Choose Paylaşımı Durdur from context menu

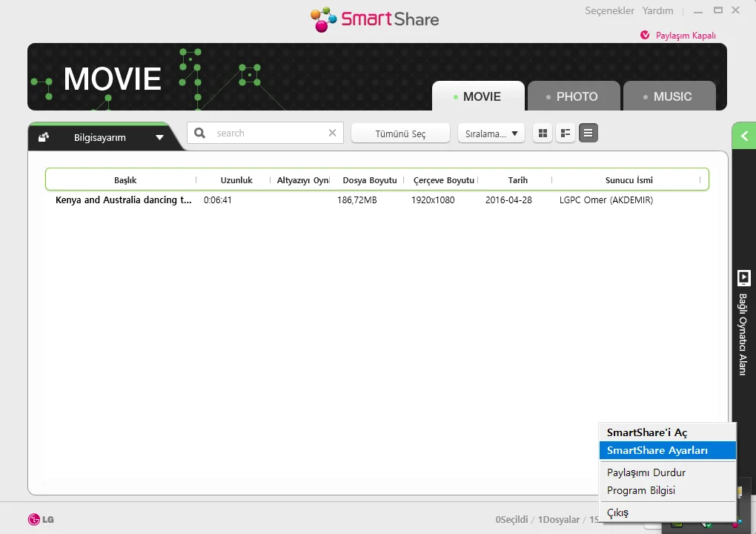click(x=668, y=472)
